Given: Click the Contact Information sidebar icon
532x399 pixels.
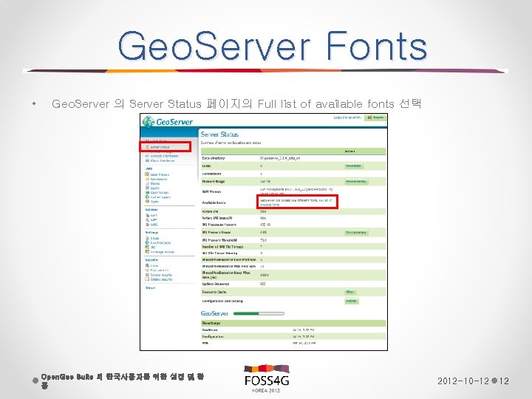Looking at the screenshot, I should pyautogui.click(x=147, y=156).
